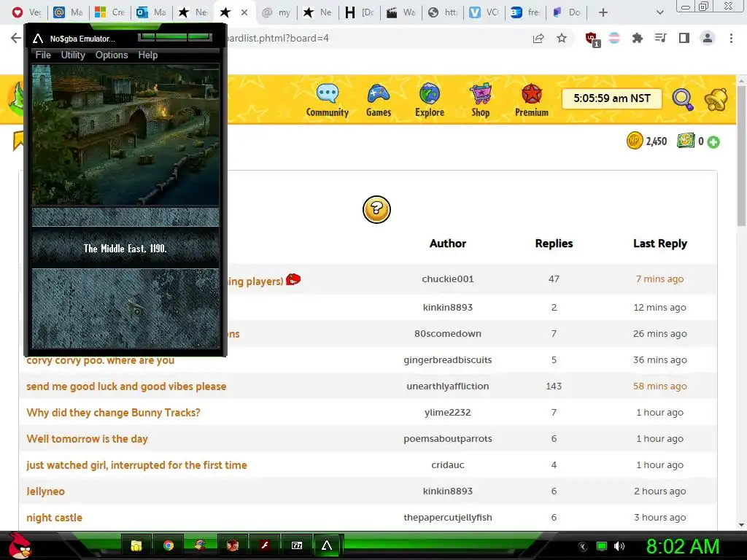Click the yellow question mark help icon
Screen dimensions: 747x560
(x=376, y=209)
